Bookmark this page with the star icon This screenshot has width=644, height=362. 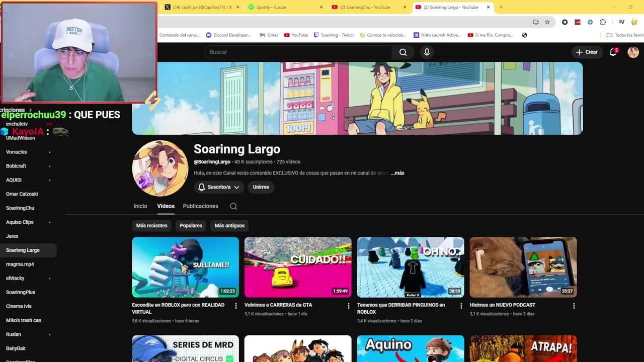tap(547, 22)
